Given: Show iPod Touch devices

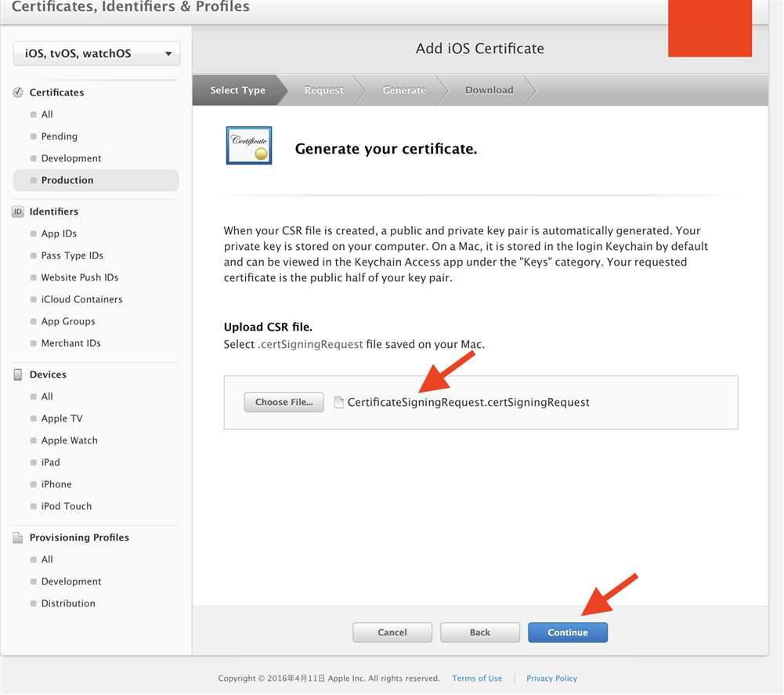Looking at the screenshot, I should pyautogui.click(x=67, y=506).
